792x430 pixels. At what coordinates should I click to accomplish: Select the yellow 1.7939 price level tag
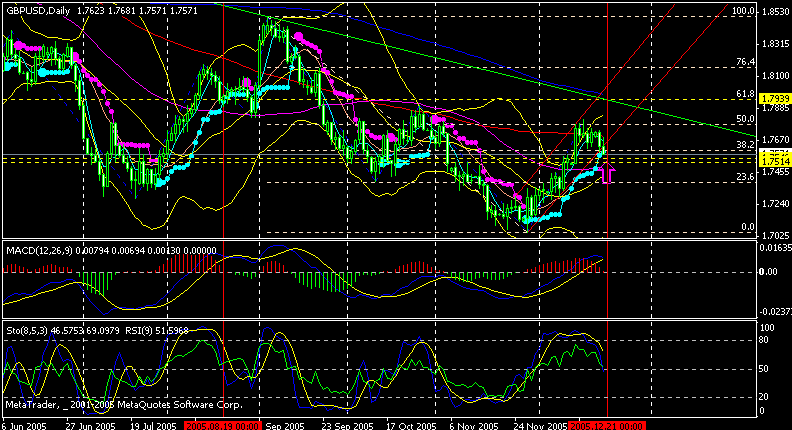pyautogui.click(x=775, y=99)
